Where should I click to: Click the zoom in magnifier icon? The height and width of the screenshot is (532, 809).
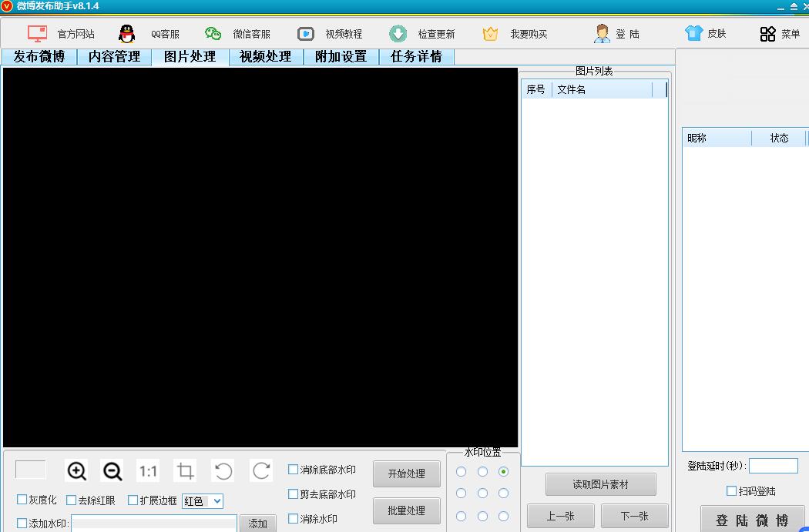77,471
